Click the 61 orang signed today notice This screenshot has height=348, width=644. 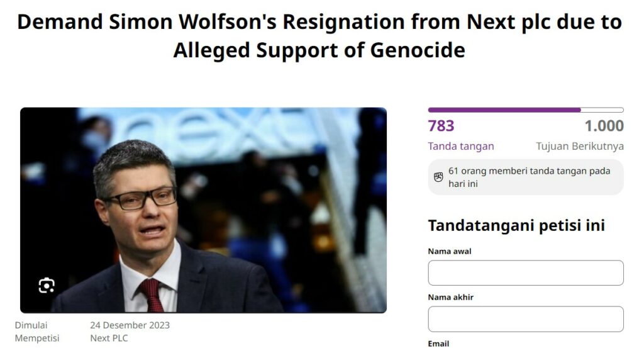click(526, 177)
